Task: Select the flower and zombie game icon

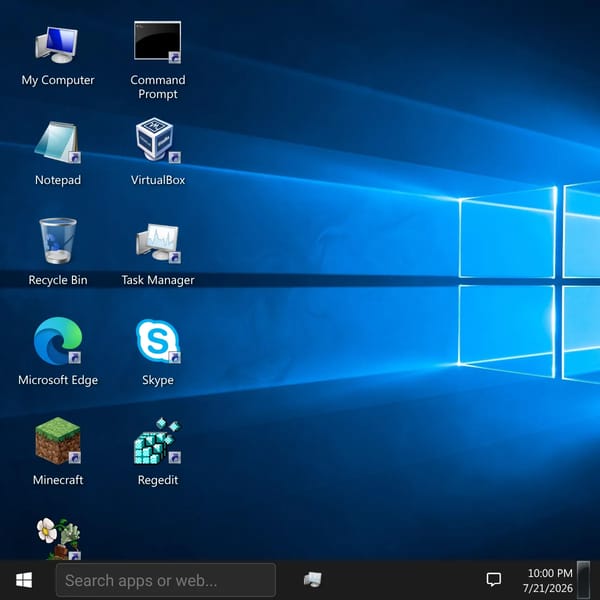Action: [58, 539]
